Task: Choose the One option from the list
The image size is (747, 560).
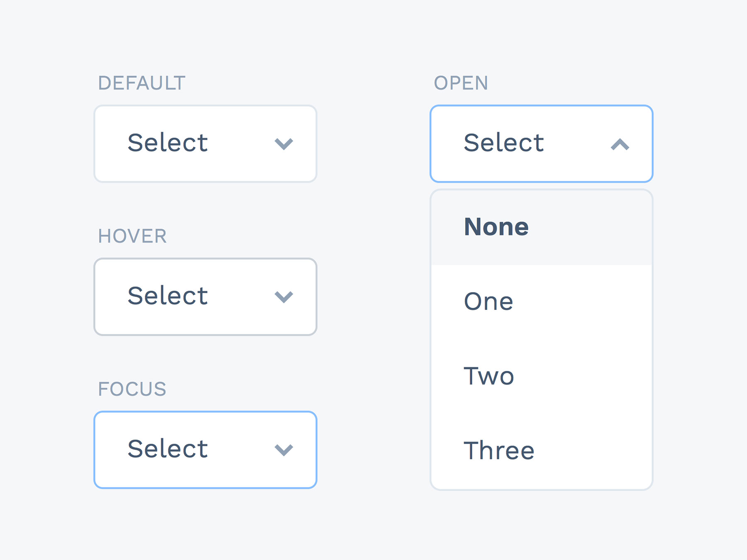Action: [488, 301]
